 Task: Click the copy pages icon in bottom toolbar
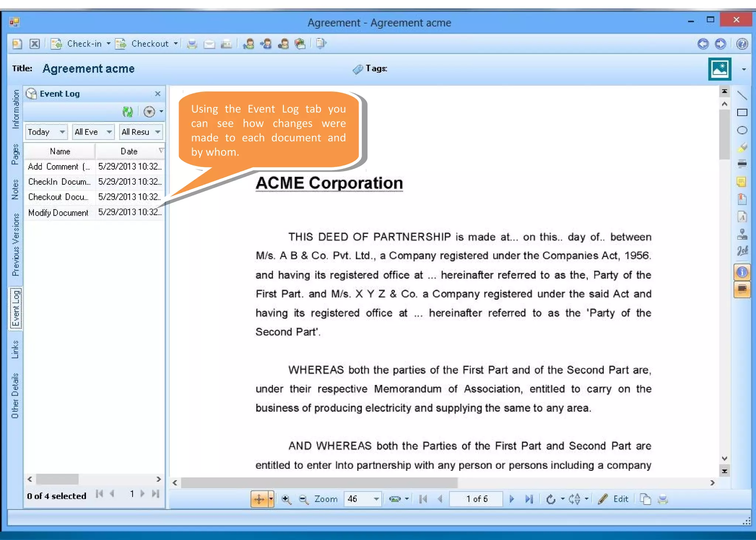pyautogui.click(x=645, y=499)
